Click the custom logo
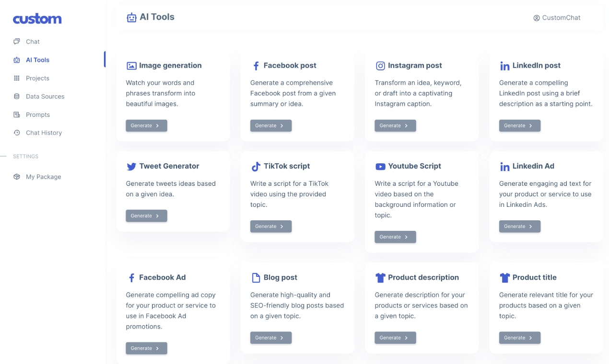The width and height of the screenshot is (609, 364). pos(37,19)
